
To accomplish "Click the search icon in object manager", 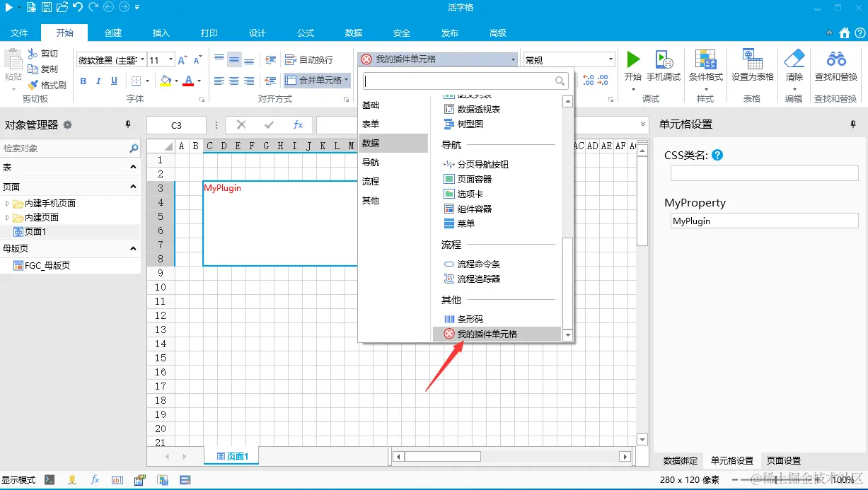I will tap(134, 148).
